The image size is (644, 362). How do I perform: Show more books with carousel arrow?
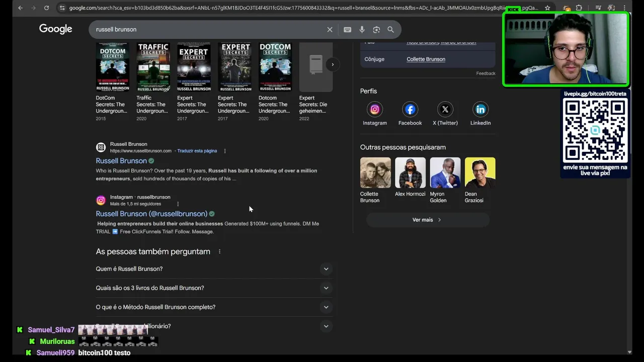[x=332, y=64]
